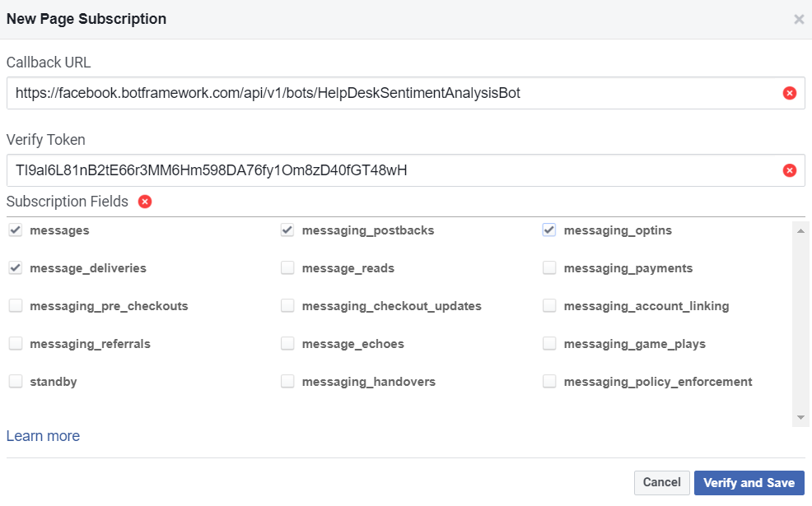812x506 pixels.
Task: Click the Verify Token red error icon
Action: pos(789,170)
